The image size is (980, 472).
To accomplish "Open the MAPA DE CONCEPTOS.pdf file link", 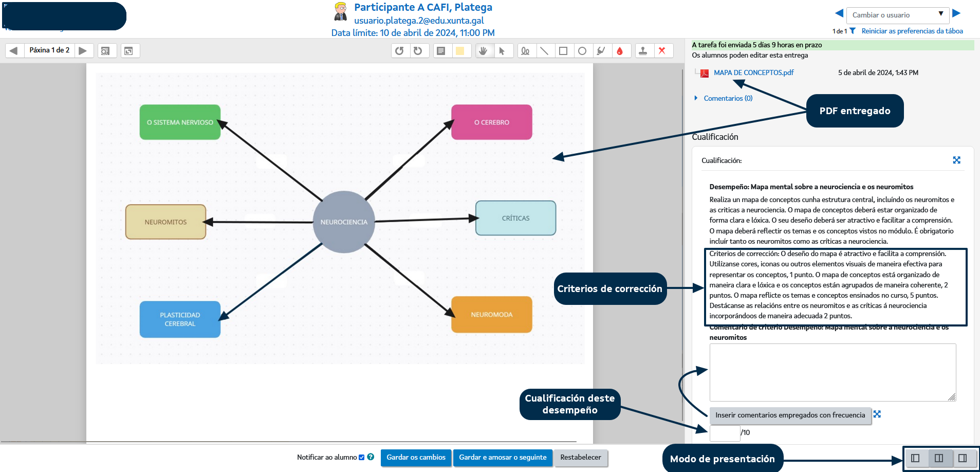I will pyautogui.click(x=753, y=72).
